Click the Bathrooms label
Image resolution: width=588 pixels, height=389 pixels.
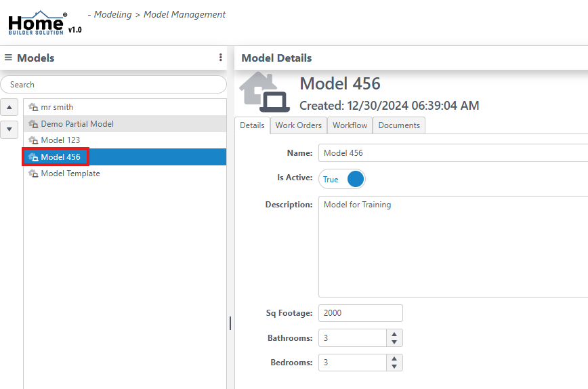[290, 338]
